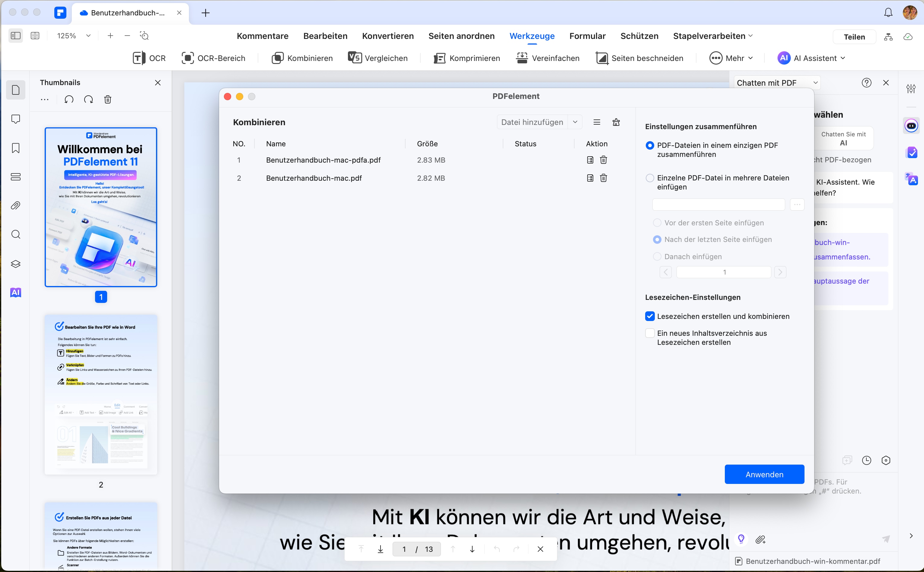
Task: Choose Vor der ersten Seite einfügen
Action: [x=657, y=223]
